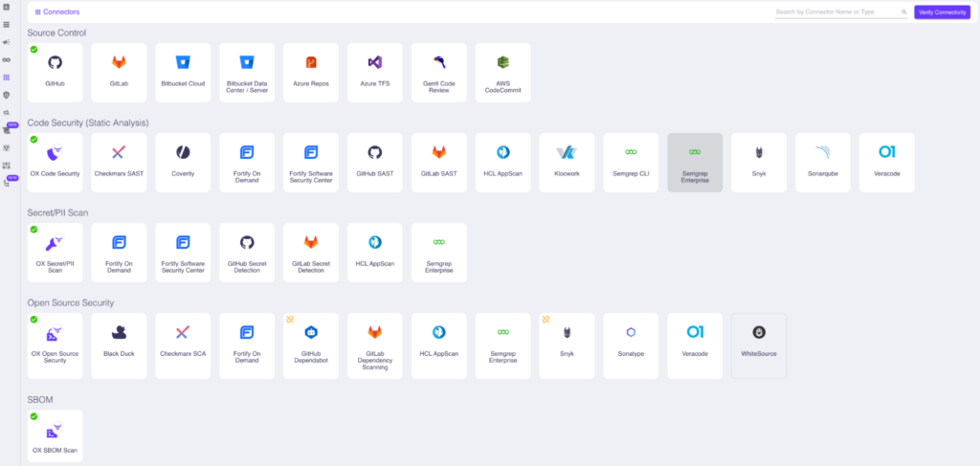Open the OX SBOM Scan connector
Image resolution: width=980 pixels, height=466 pixels.
pos(55,436)
